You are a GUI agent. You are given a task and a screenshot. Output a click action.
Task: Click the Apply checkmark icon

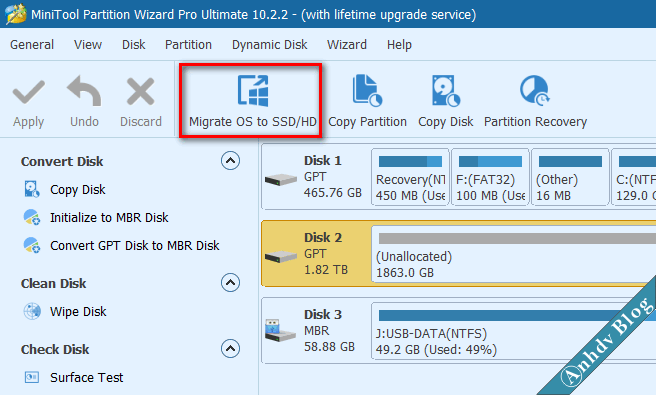[x=28, y=92]
